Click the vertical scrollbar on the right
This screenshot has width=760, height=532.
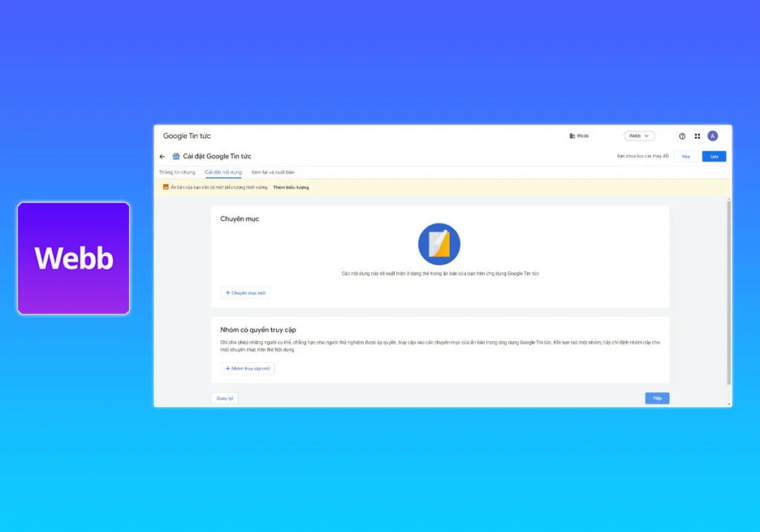(729, 292)
